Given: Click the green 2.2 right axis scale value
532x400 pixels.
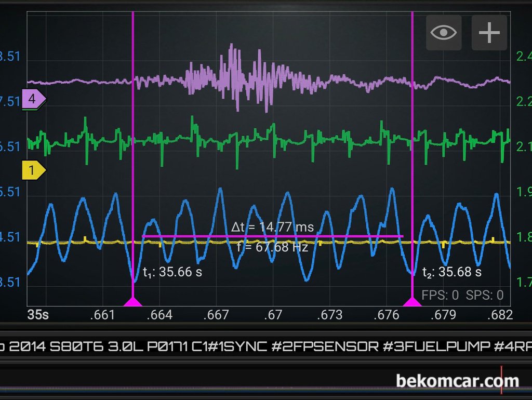Looking at the screenshot, I should pyautogui.click(x=524, y=101).
